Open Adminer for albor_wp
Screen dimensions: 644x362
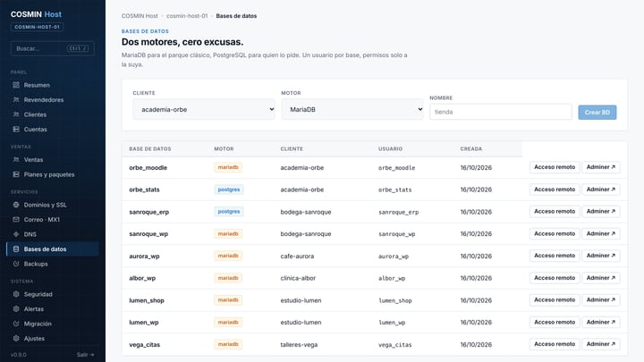coord(600,278)
